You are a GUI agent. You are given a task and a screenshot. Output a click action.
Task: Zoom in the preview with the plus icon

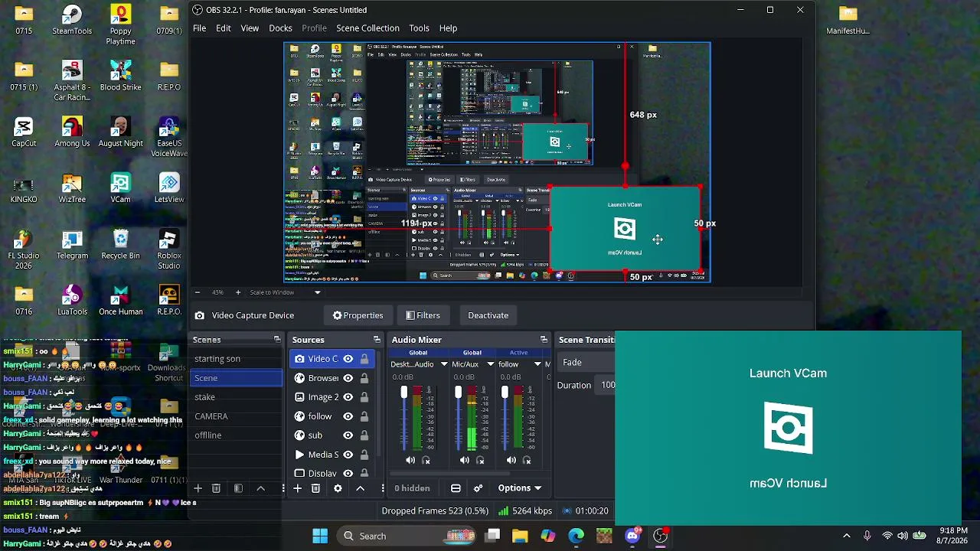tap(237, 292)
